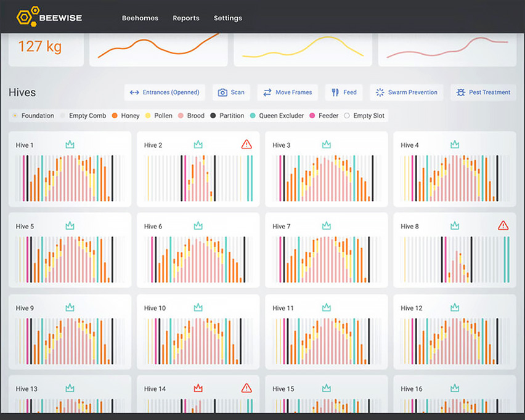This screenshot has height=420, width=525.
Task: Open the Beehomes menu
Action: pyautogui.click(x=140, y=18)
